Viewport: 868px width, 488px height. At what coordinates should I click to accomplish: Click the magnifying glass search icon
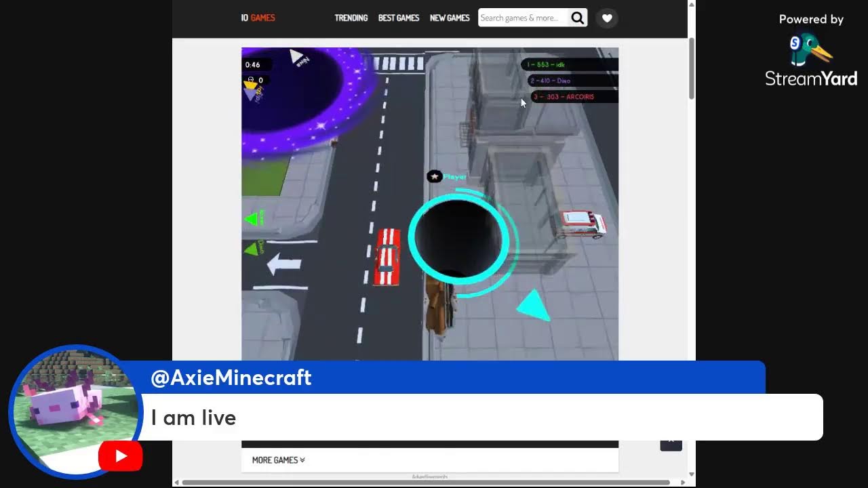[x=577, y=18]
